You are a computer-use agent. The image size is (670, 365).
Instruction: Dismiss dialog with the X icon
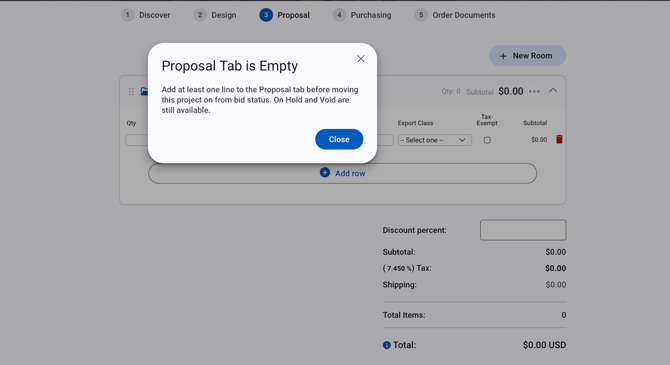pyautogui.click(x=361, y=59)
